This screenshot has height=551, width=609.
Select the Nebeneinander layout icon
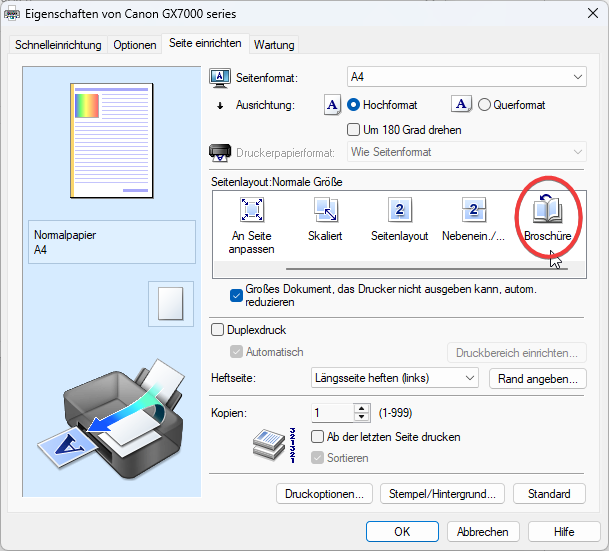[473, 211]
